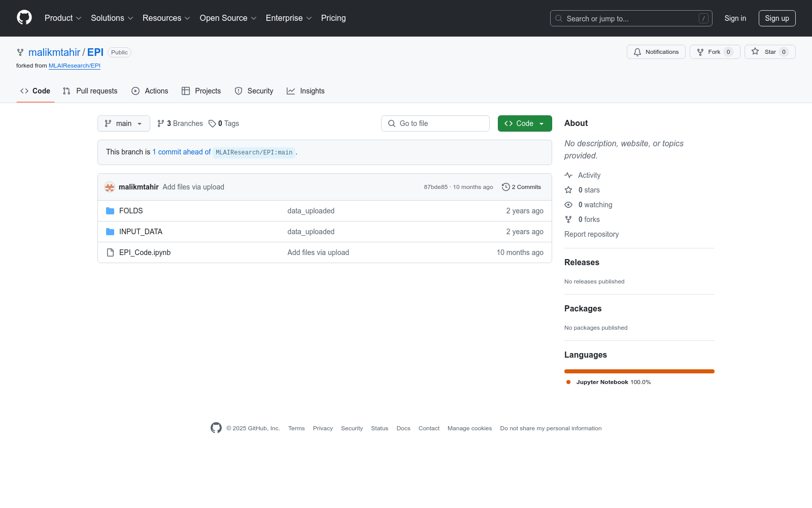
Task: Open the footer Terms link
Action: click(296, 428)
